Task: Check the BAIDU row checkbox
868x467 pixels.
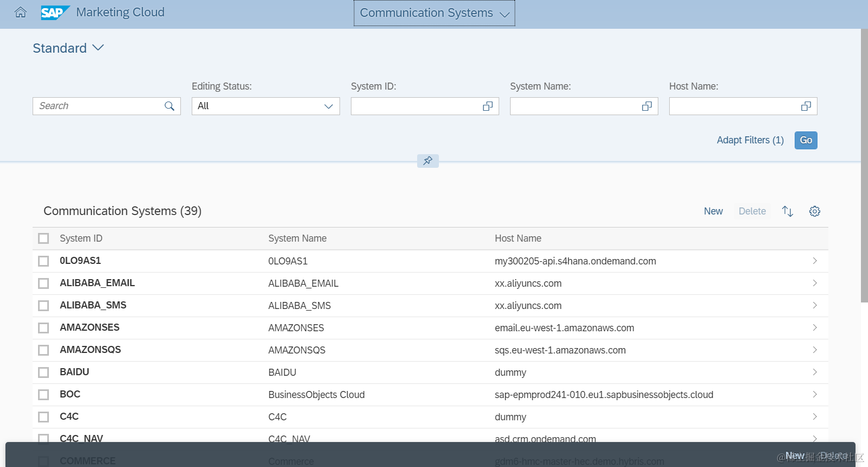Action: point(43,373)
